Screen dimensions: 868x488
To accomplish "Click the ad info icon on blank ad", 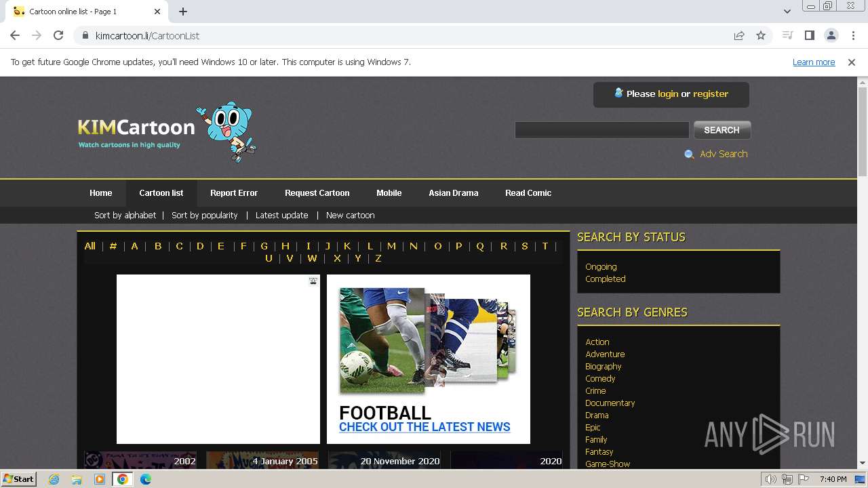I will pos(313,281).
